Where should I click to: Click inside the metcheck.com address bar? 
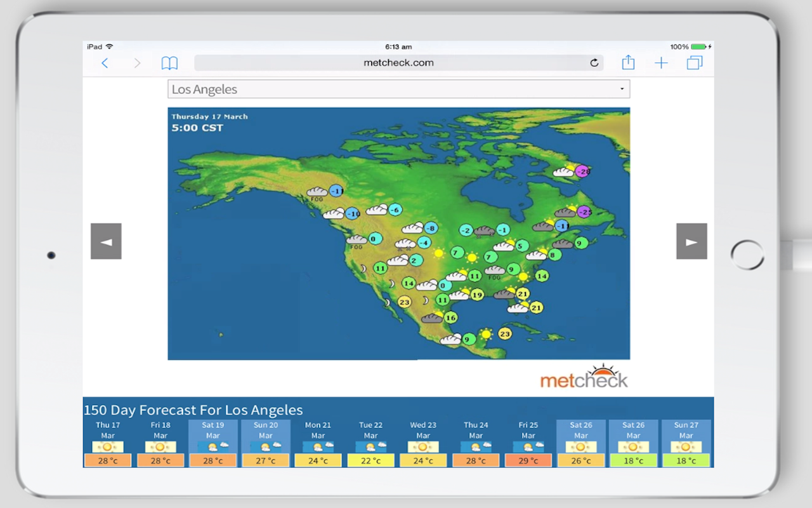398,62
